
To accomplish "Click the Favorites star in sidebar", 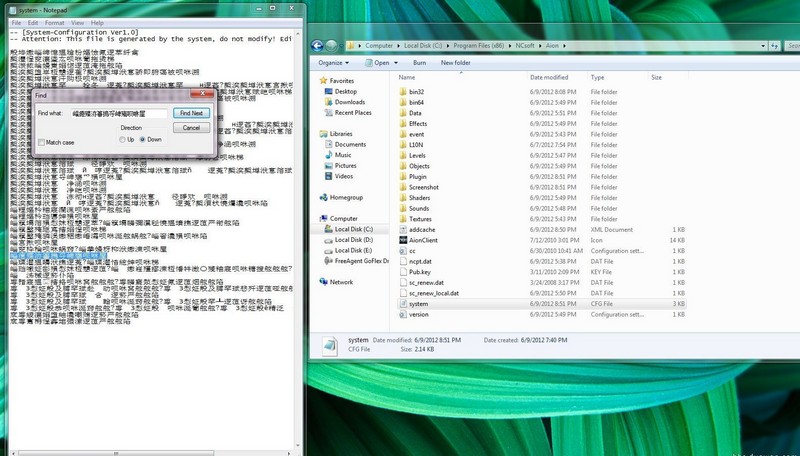I will click(x=326, y=80).
